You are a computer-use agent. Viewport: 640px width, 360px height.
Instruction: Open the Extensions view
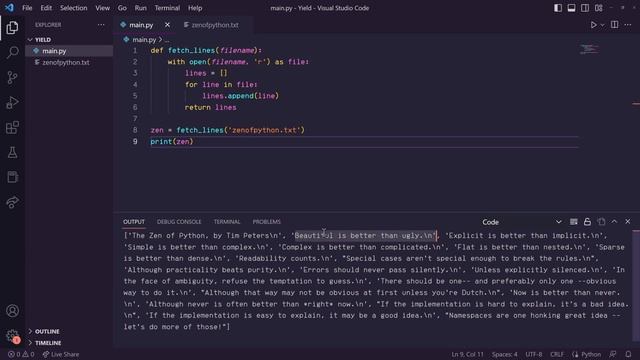pos(12,128)
